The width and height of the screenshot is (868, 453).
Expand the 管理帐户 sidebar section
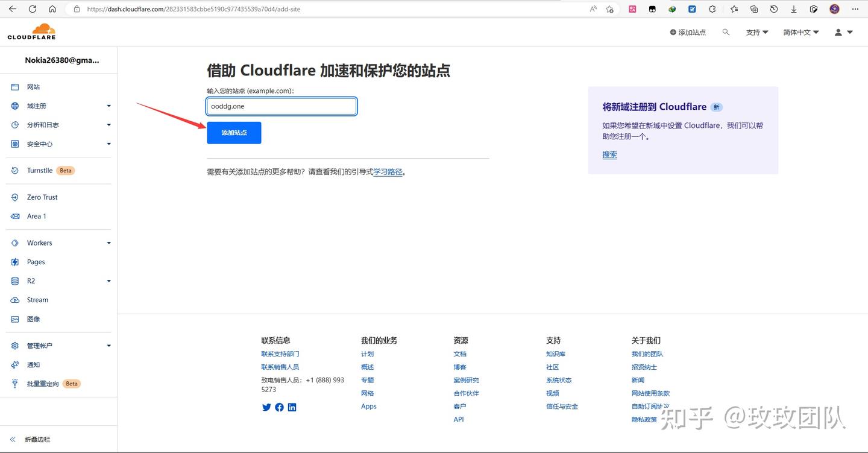[40, 345]
